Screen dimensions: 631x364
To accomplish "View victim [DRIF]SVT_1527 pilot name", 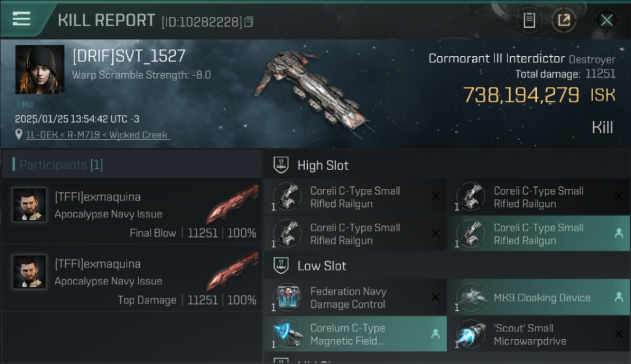I will (129, 56).
